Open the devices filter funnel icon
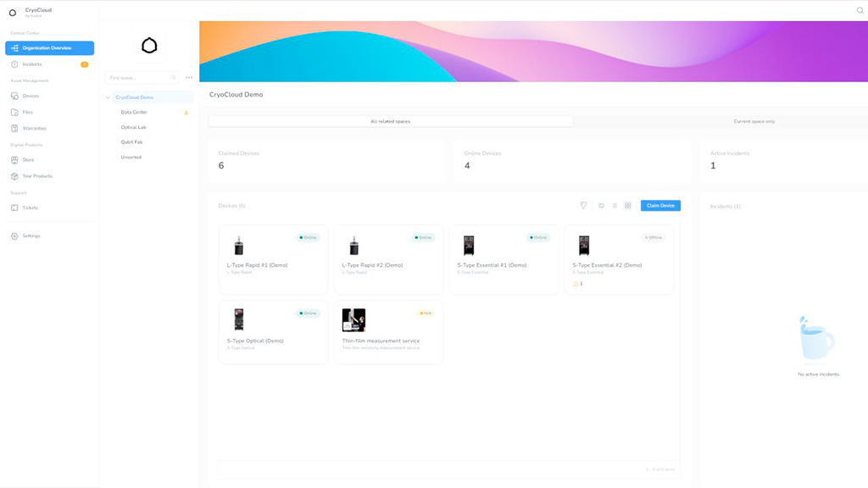The height and width of the screenshot is (488, 868). pyautogui.click(x=583, y=206)
